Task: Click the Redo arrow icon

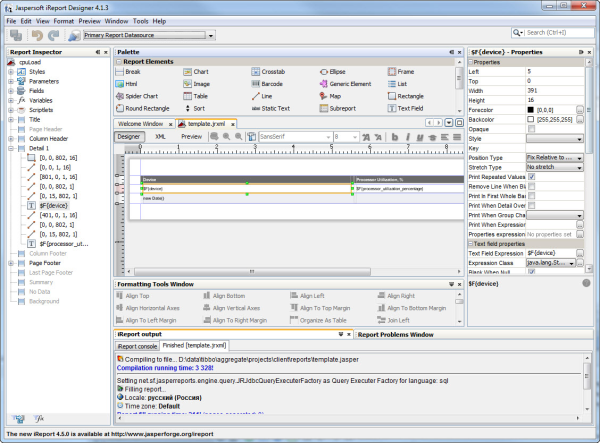Action: 54,35
